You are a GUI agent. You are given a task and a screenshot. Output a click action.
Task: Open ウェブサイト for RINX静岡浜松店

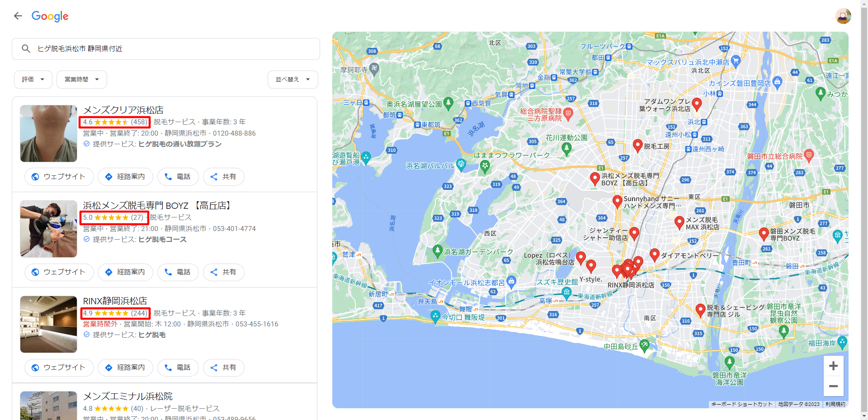coord(59,367)
